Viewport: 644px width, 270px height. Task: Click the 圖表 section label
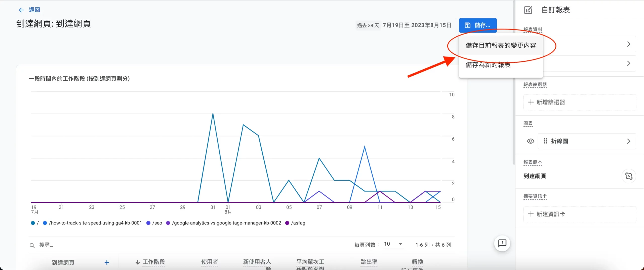[x=528, y=123]
